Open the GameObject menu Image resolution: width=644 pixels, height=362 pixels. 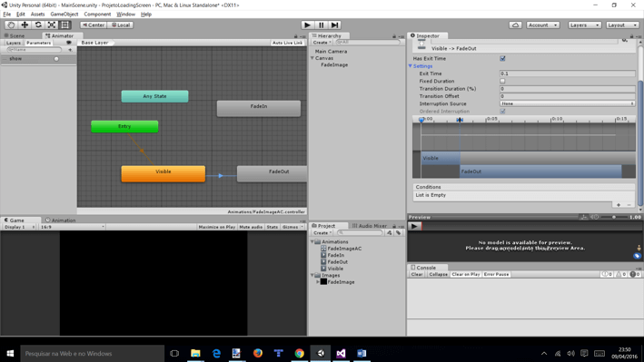[x=64, y=14]
